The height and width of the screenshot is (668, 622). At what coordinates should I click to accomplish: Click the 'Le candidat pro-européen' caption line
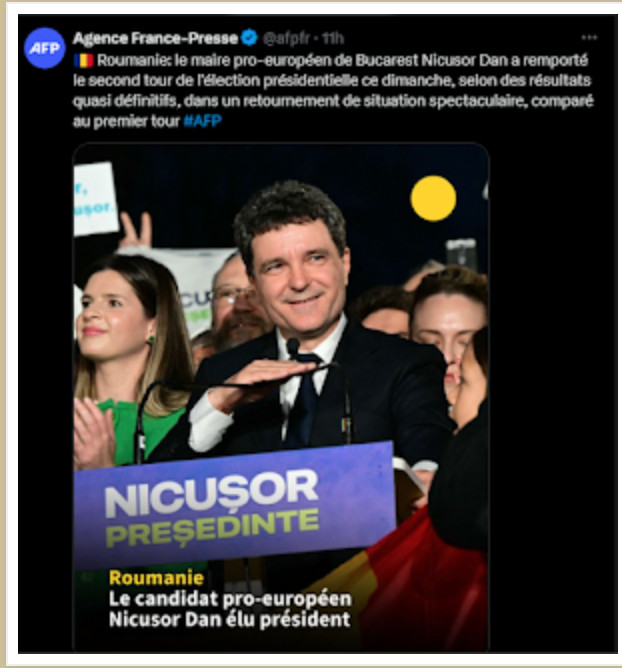tap(230, 599)
